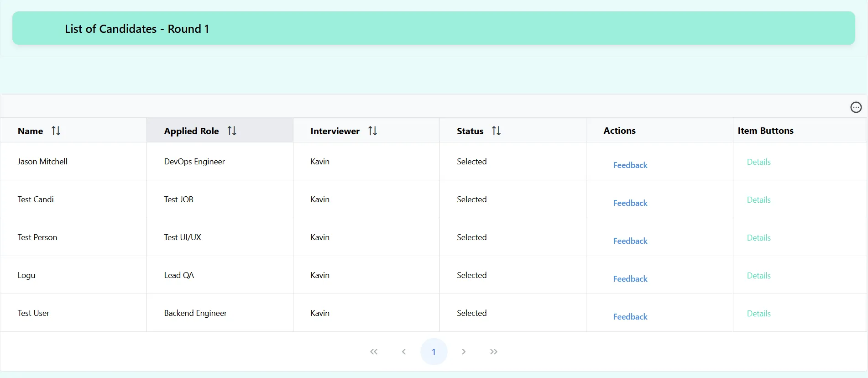Open the circled ellipsis options menu
Image resolution: width=868 pixels, height=378 pixels.
click(856, 107)
